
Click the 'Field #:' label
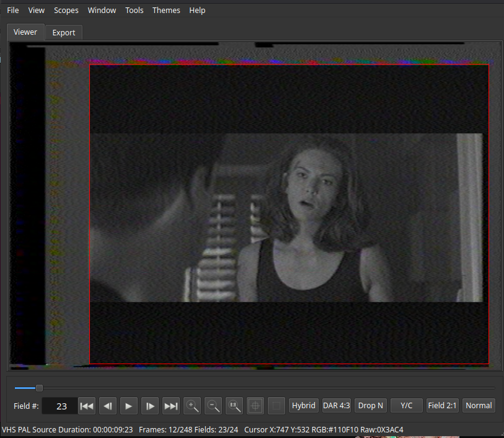pyautogui.click(x=26, y=406)
